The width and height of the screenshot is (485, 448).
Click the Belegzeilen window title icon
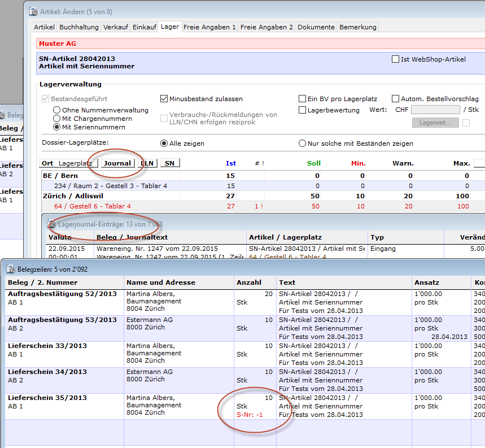11,269
